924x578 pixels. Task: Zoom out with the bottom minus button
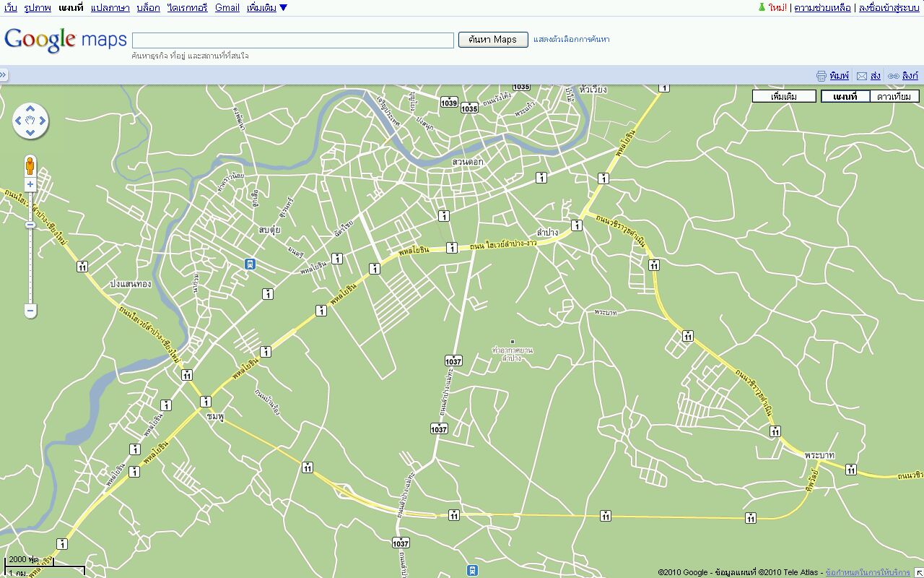(30, 311)
